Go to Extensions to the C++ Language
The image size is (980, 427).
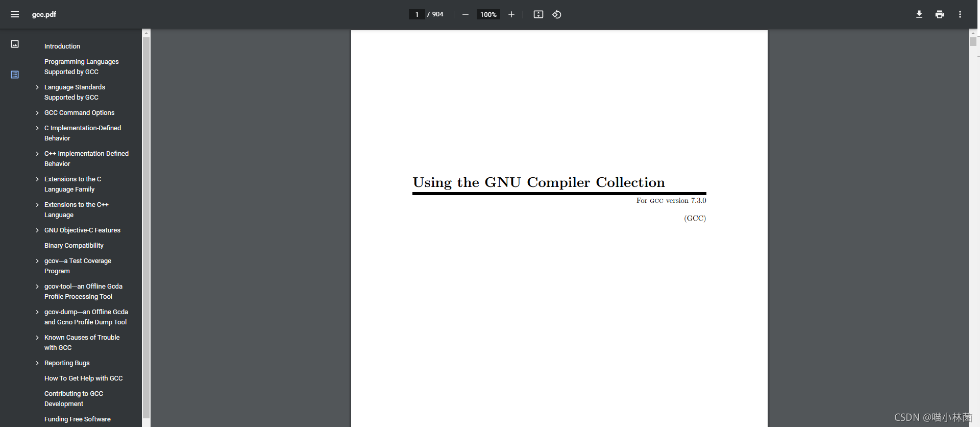pyautogui.click(x=77, y=210)
